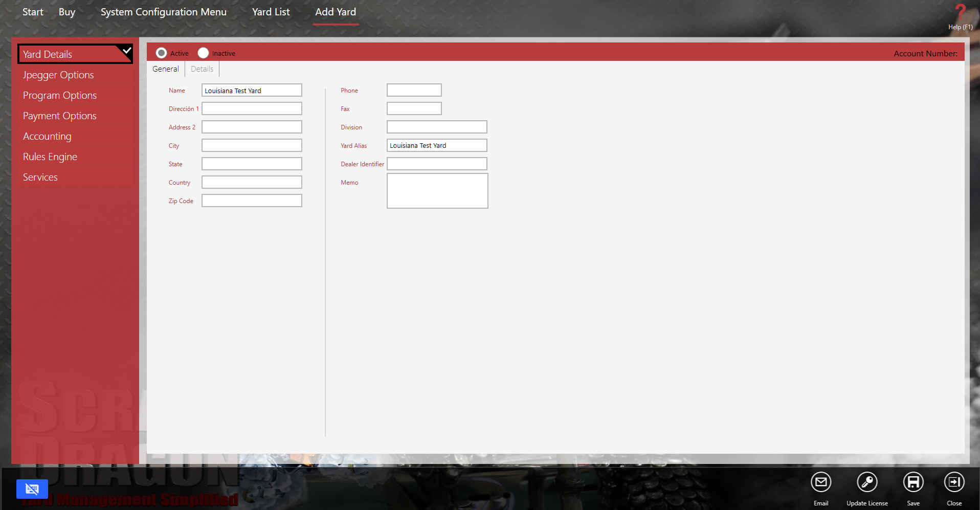Click the Name input field
The width and height of the screenshot is (980, 510).
252,90
